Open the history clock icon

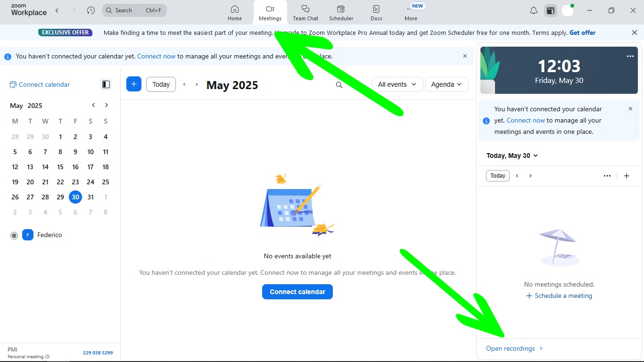coord(91,10)
